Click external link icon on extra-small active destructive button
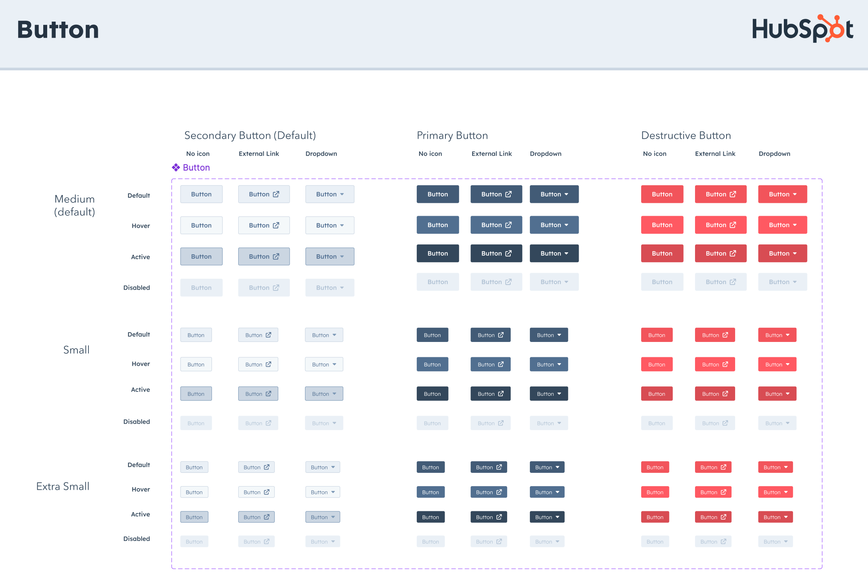 coord(723,517)
